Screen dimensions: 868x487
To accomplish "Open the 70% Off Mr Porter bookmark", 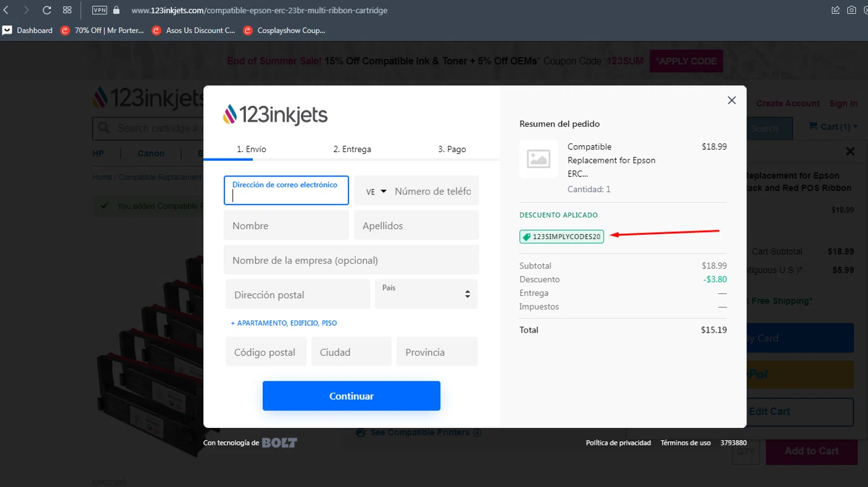I will pos(102,30).
